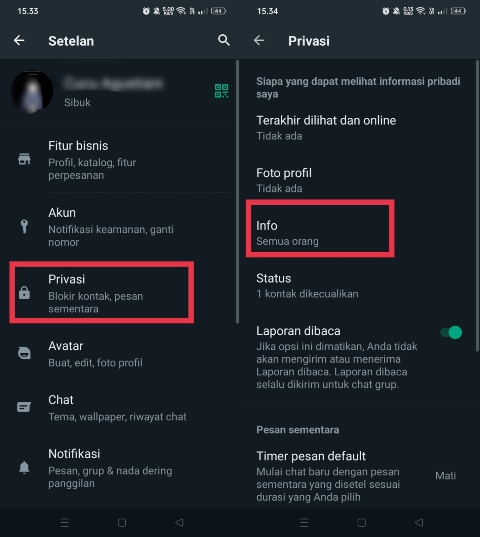The height and width of the screenshot is (537, 480).
Task: Tap the Avatar face icon
Action: tap(24, 353)
